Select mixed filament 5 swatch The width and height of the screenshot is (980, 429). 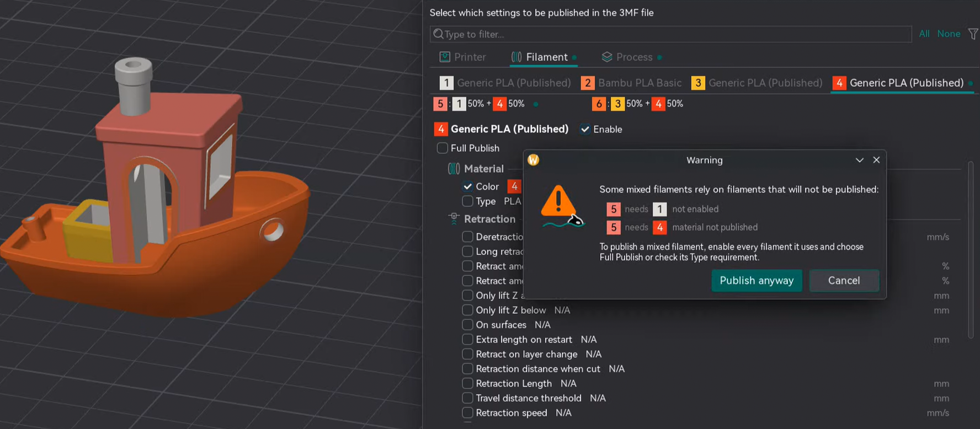[440, 104]
